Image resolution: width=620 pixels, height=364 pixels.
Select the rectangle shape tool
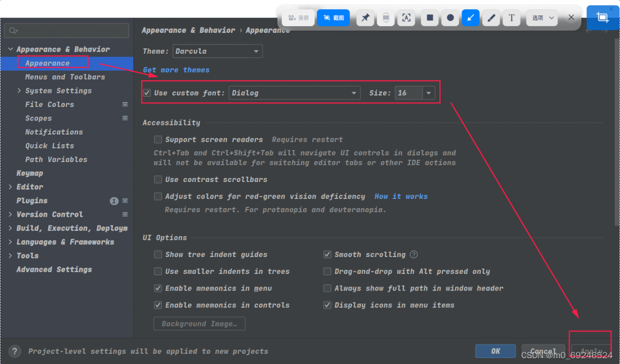(x=430, y=18)
